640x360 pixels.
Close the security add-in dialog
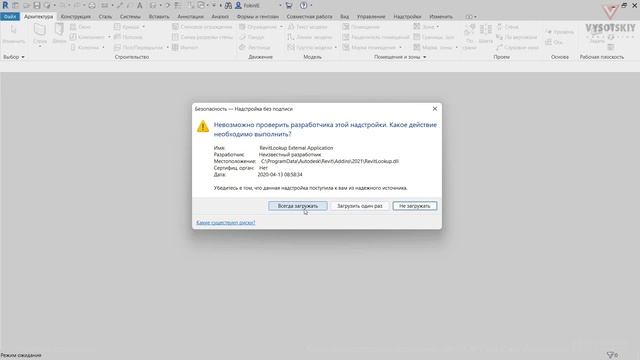click(435, 109)
